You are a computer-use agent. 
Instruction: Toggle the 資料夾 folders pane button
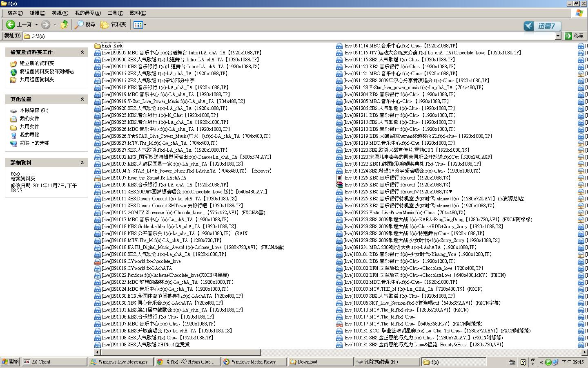coord(114,25)
